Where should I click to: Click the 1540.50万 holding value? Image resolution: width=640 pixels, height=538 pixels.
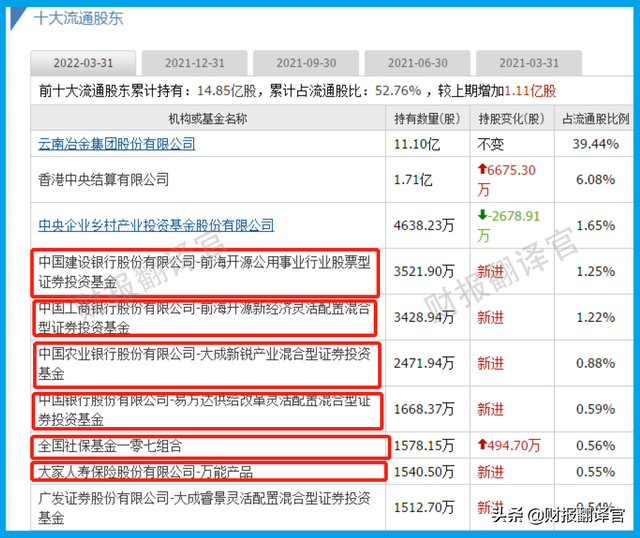tap(424, 472)
